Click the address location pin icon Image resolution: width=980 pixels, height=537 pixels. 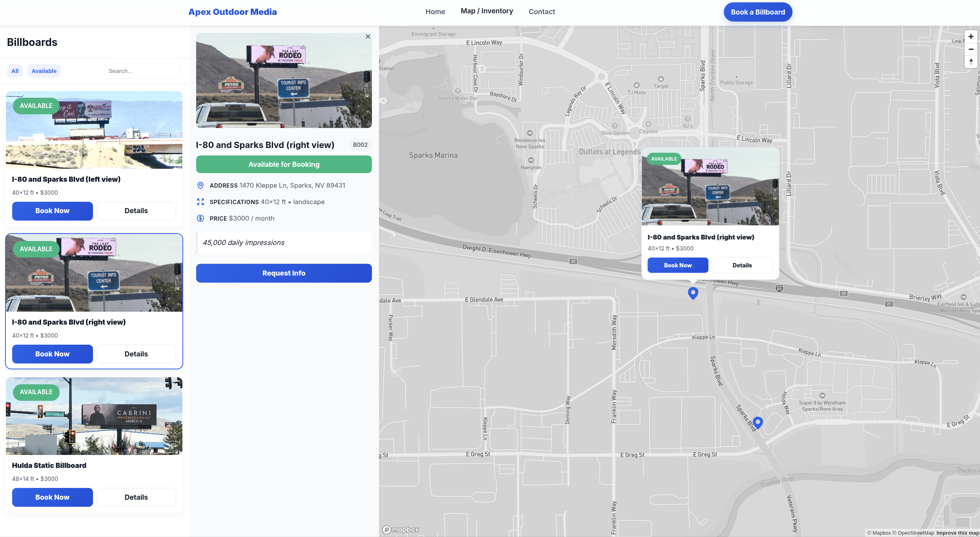coord(200,185)
